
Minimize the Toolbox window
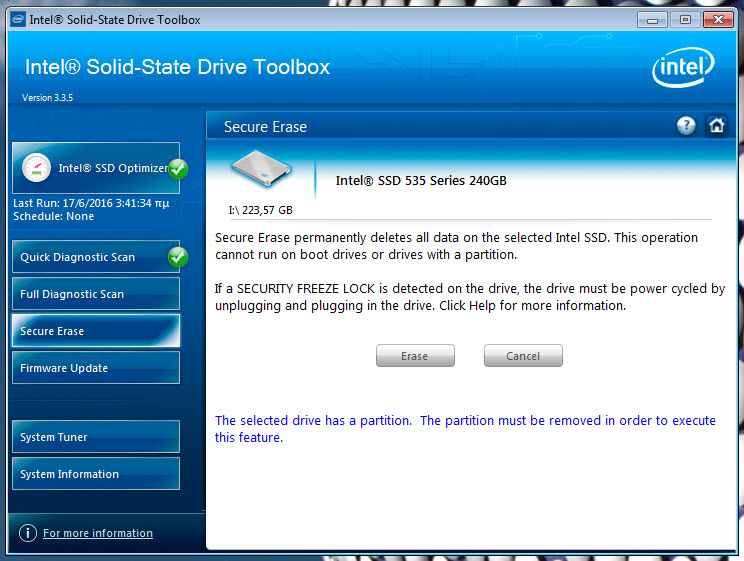tap(652, 20)
